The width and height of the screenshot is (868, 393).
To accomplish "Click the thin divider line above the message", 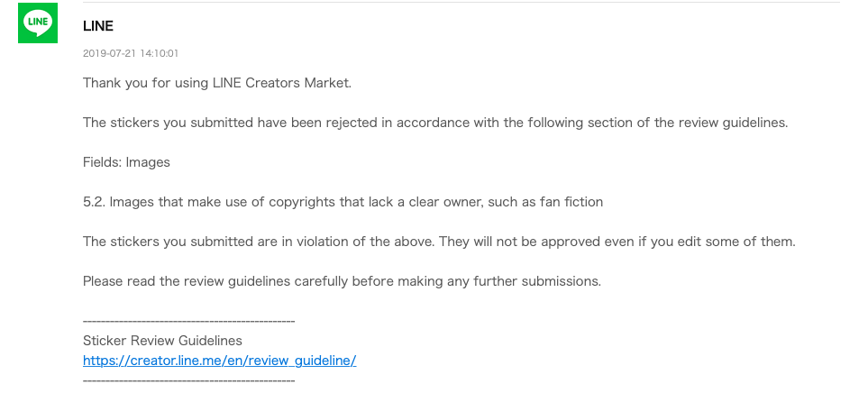I will (x=461, y=2).
